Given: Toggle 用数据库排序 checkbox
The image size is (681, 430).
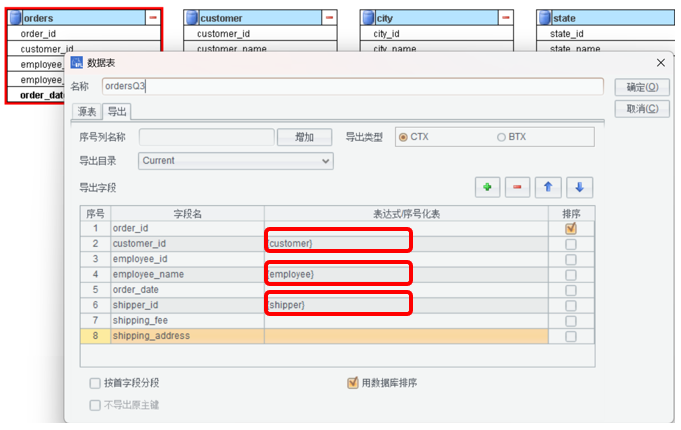Looking at the screenshot, I should tap(353, 383).
